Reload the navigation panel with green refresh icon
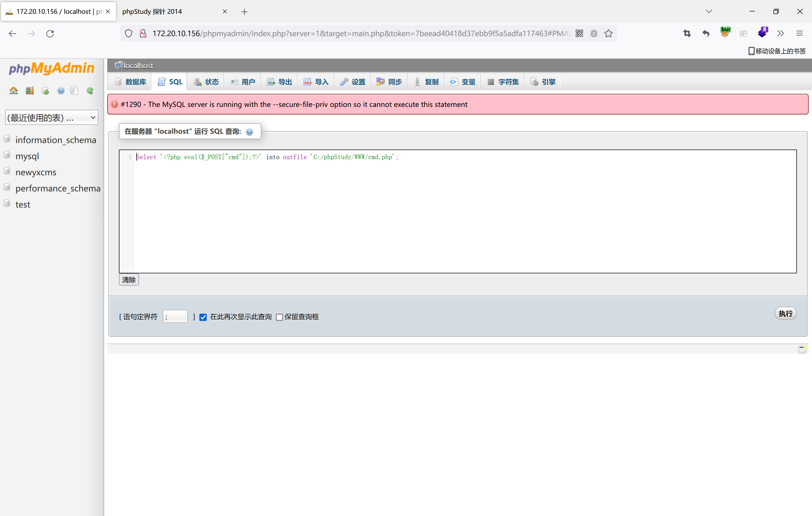This screenshot has height=516, width=812. (90, 90)
